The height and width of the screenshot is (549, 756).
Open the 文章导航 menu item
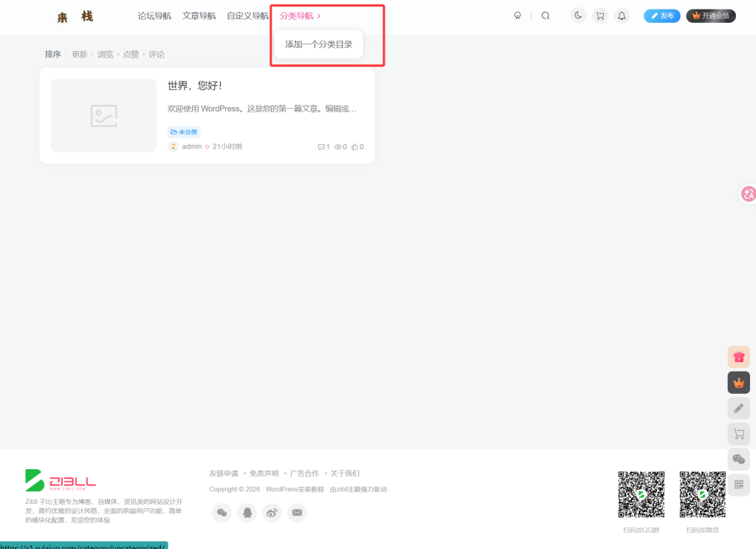pos(199,16)
